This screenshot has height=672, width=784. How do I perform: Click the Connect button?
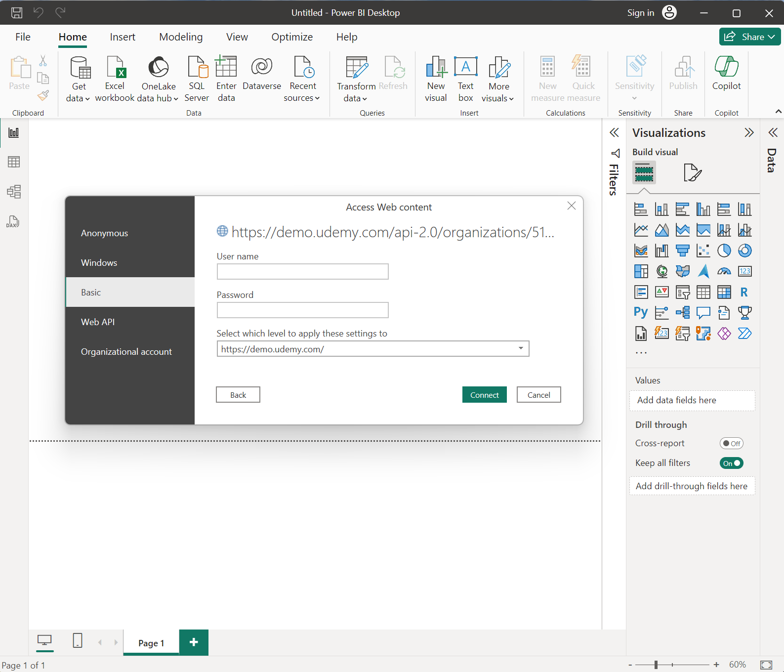484,395
